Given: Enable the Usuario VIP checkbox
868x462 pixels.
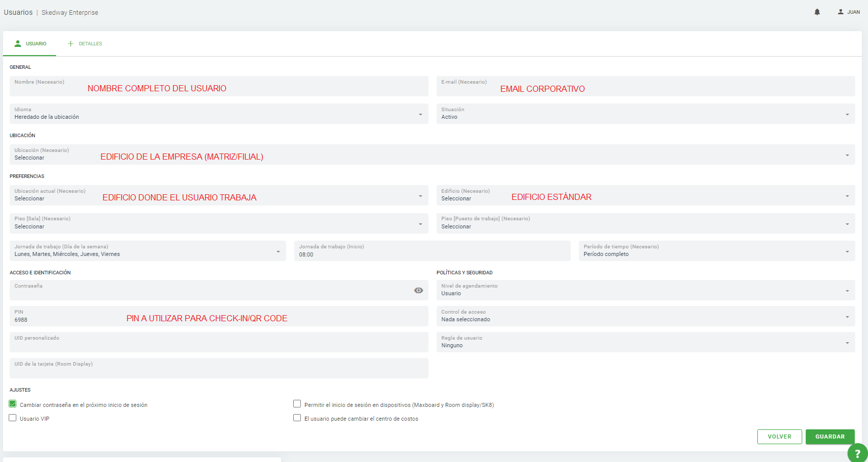Looking at the screenshot, I should tap(13, 418).
